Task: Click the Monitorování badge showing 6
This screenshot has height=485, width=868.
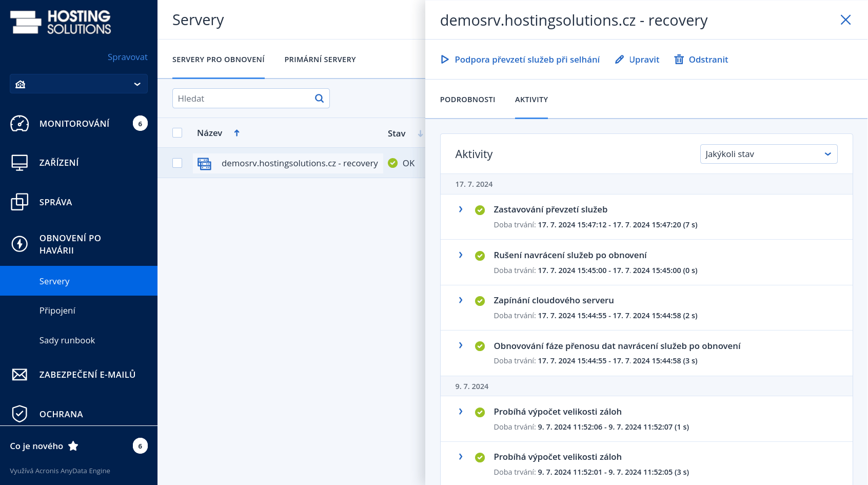Action: 140,123
